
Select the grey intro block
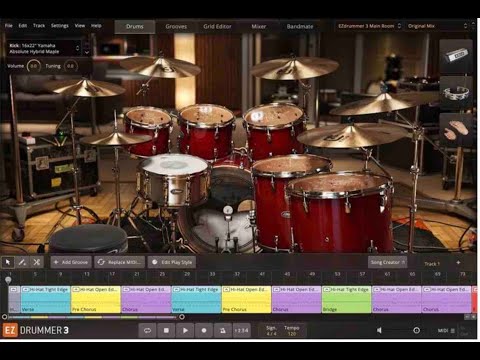point(14,299)
